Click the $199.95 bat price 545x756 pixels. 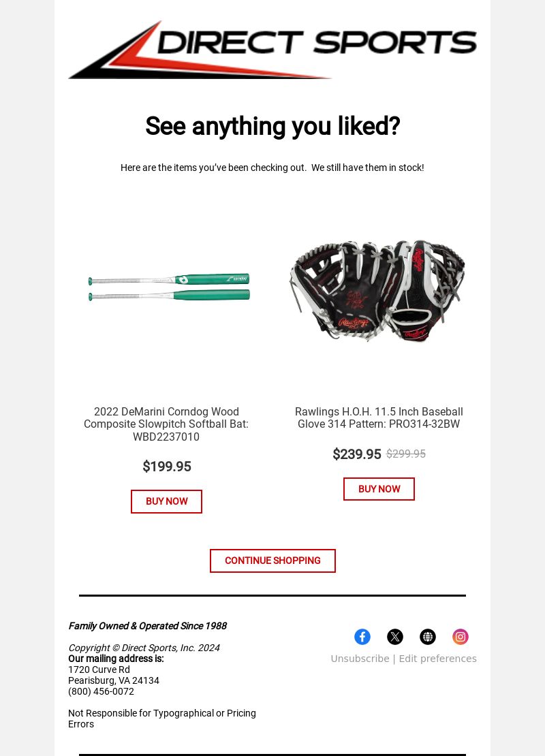pyautogui.click(x=167, y=467)
